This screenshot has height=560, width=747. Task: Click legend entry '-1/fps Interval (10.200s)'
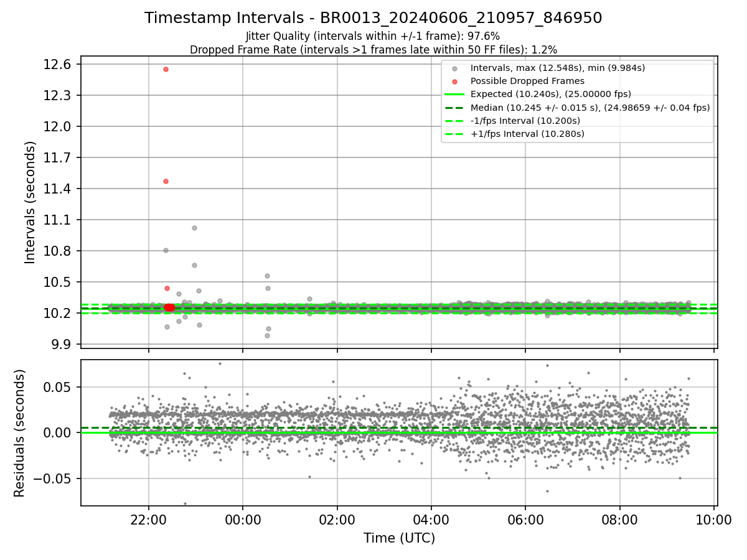point(525,121)
